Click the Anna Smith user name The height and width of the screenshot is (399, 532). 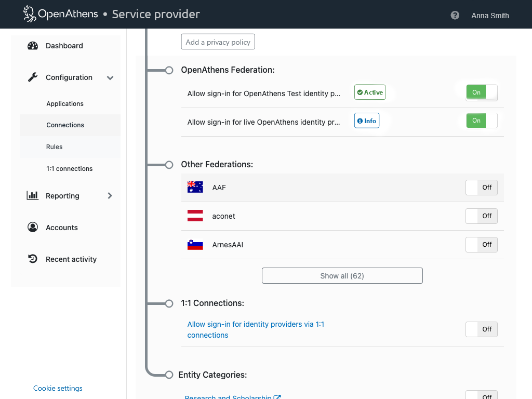click(490, 16)
